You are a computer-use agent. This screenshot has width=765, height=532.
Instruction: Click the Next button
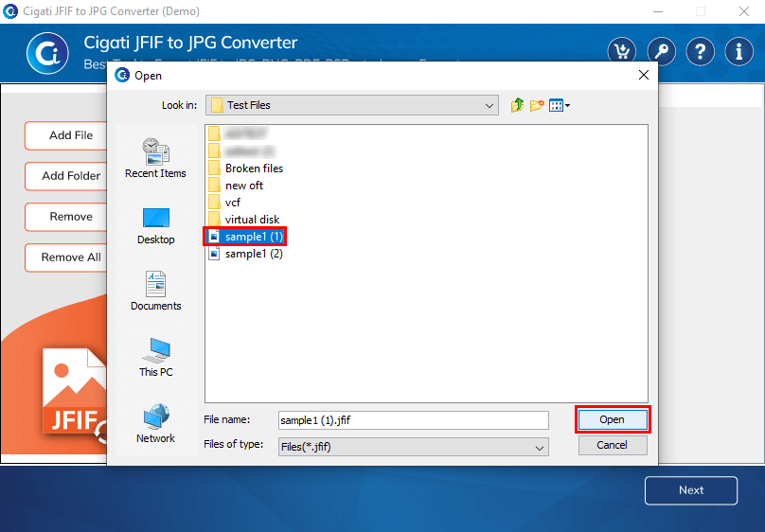691,490
